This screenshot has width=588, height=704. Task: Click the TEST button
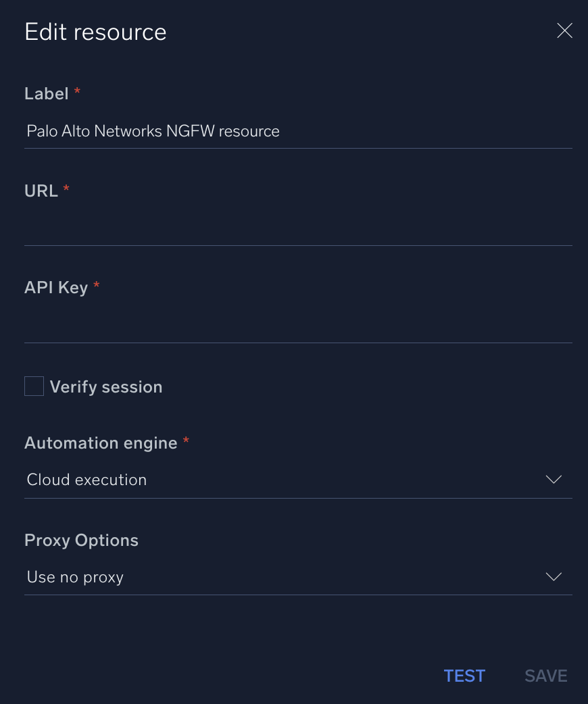(x=464, y=676)
